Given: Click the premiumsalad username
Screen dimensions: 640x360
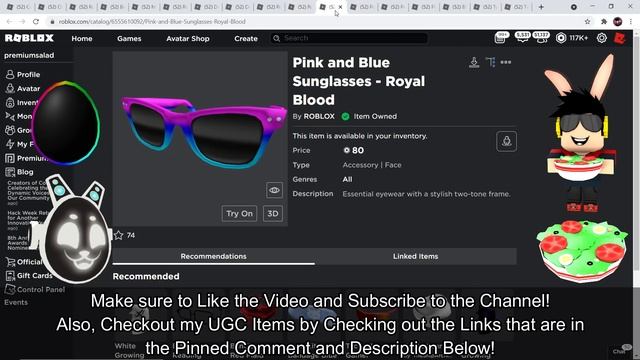Looking at the screenshot, I should click(x=29, y=55).
